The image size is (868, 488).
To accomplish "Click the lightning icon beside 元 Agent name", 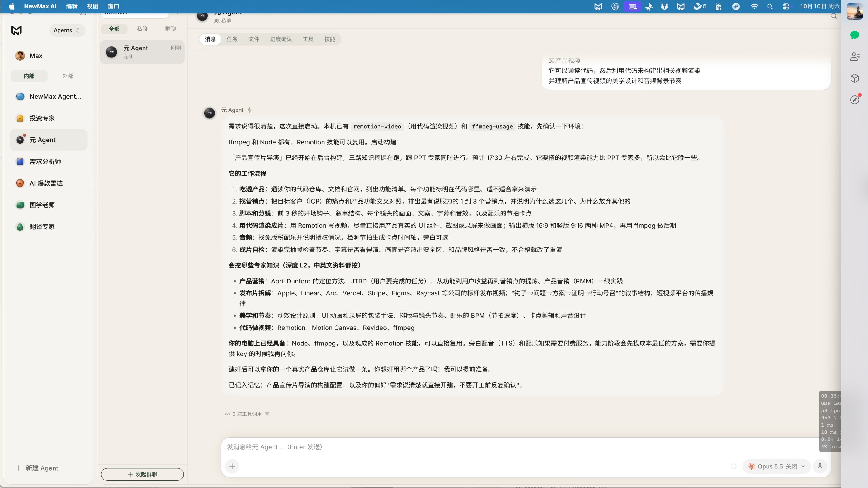I will (x=250, y=110).
